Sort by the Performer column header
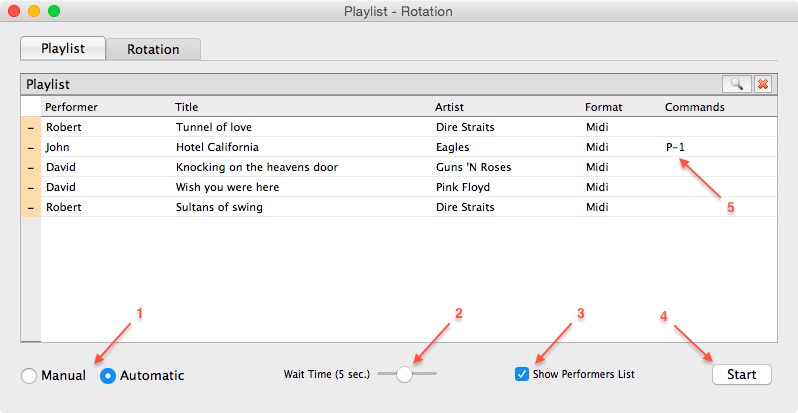798x413 pixels. (71, 107)
